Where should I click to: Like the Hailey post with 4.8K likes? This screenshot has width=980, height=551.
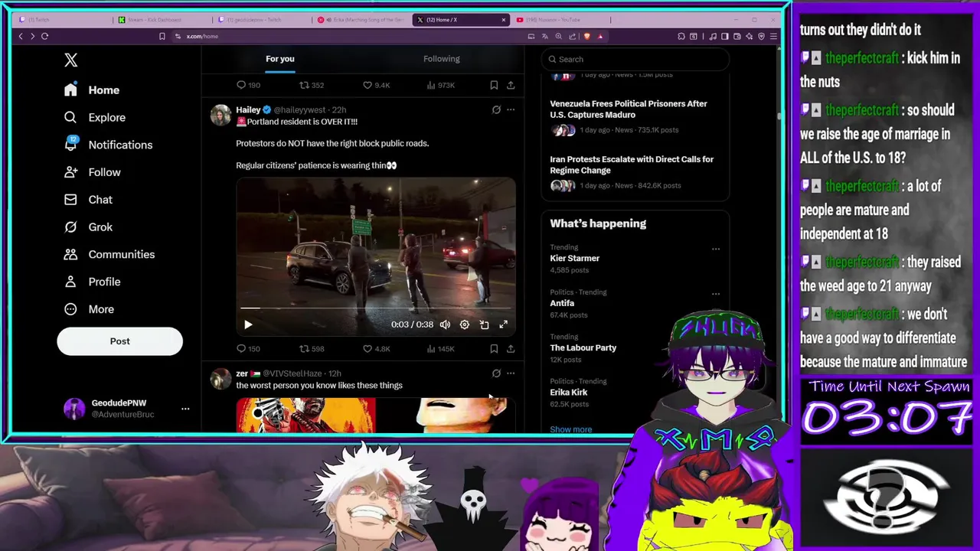tap(376, 349)
